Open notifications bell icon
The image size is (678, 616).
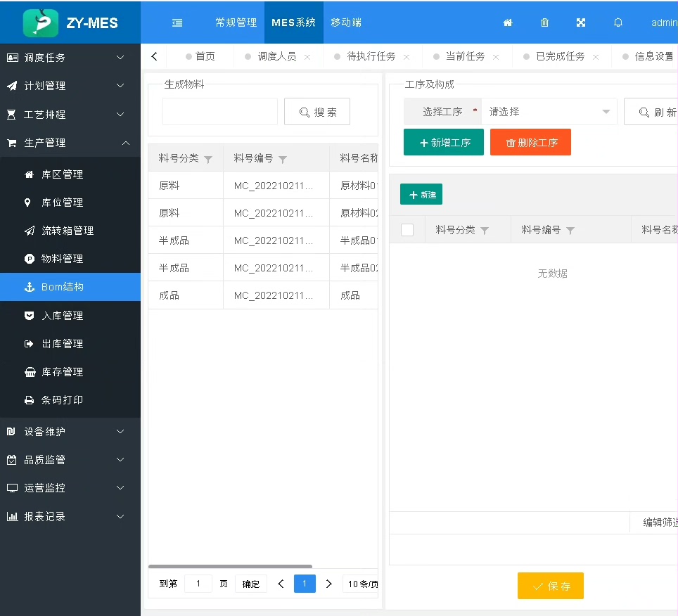618,23
